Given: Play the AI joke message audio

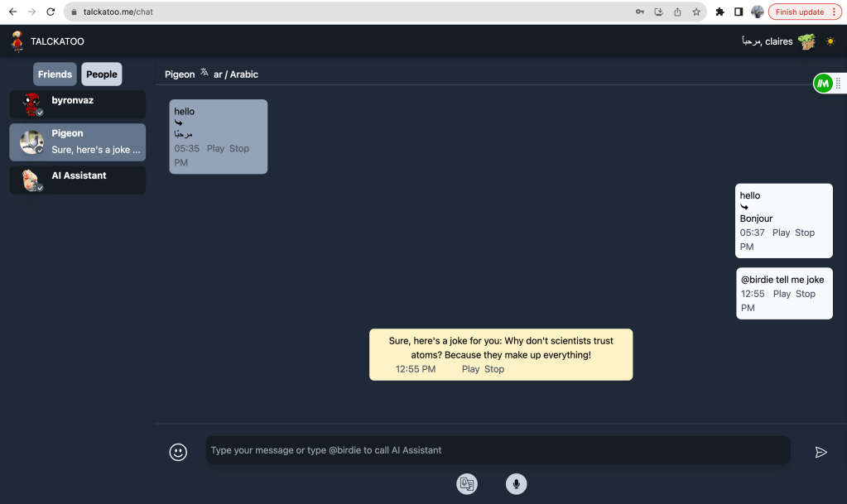Looking at the screenshot, I should click(470, 369).
